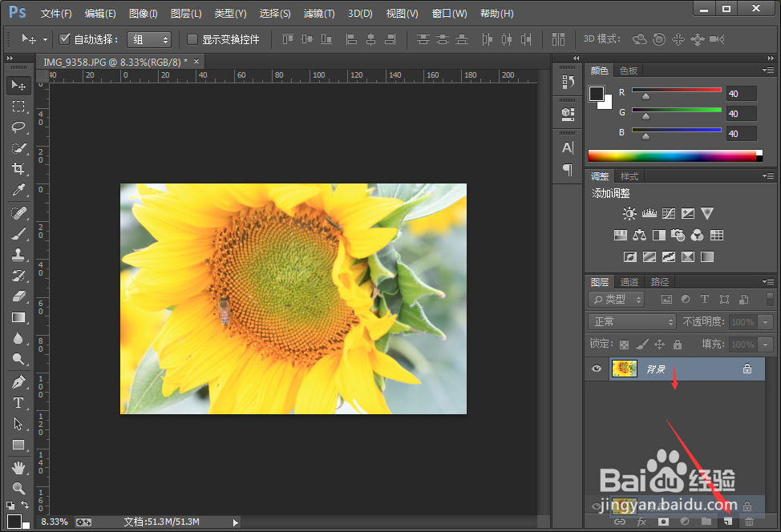Create a new layer icon
The width and height of the screenshot is (781, 532).
pos(728,521)
